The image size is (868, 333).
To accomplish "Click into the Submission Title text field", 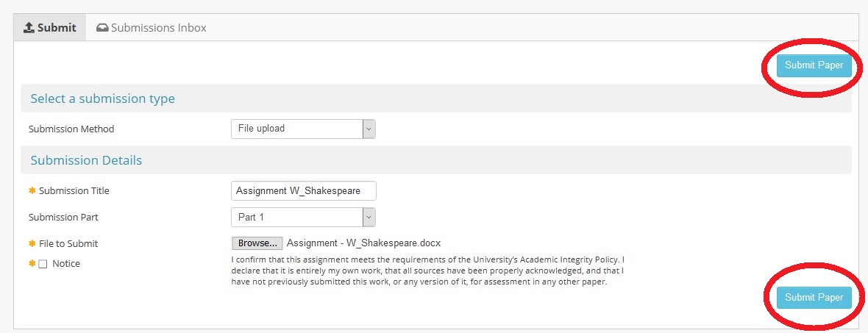I will pos(303,191).
